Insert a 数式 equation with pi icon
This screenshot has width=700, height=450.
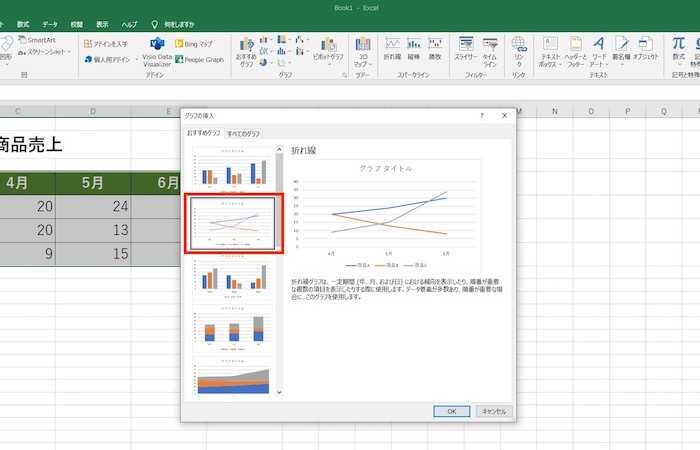click(679, 49)
